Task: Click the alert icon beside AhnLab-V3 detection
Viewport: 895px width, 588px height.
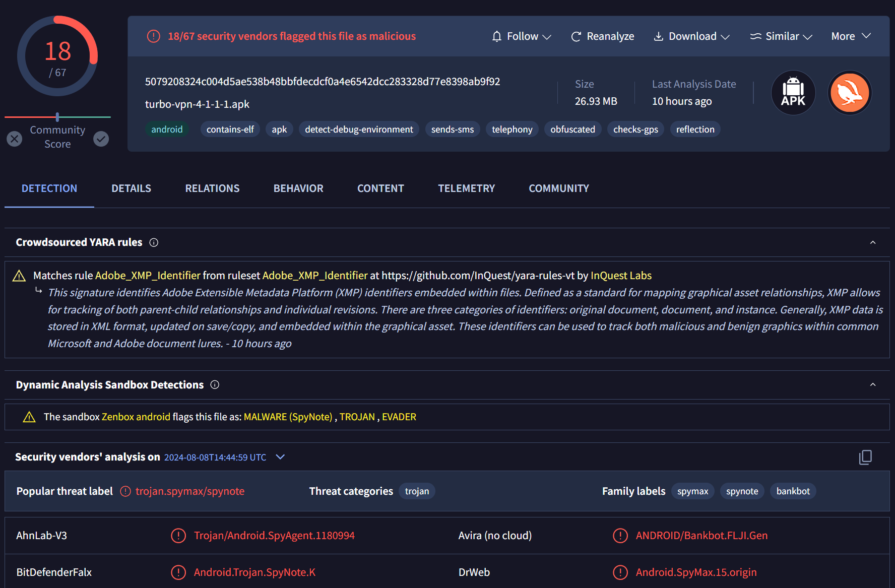Action: tap(178, 536)
